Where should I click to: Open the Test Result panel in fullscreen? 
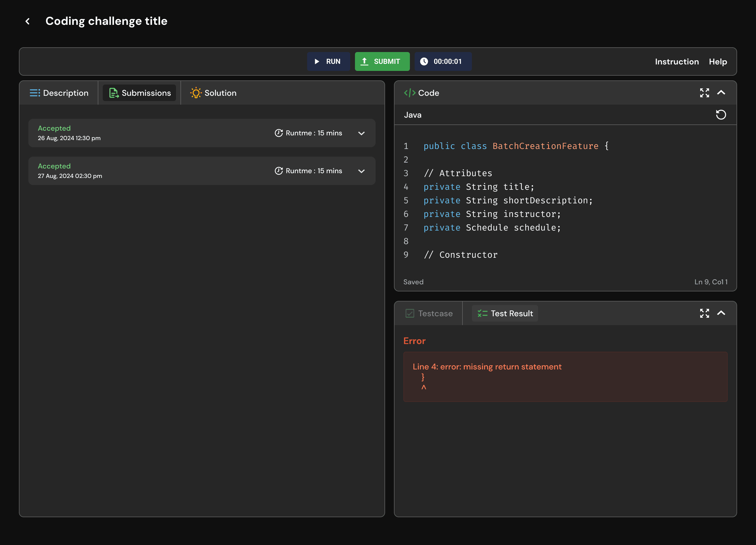[x=704, y=313]
